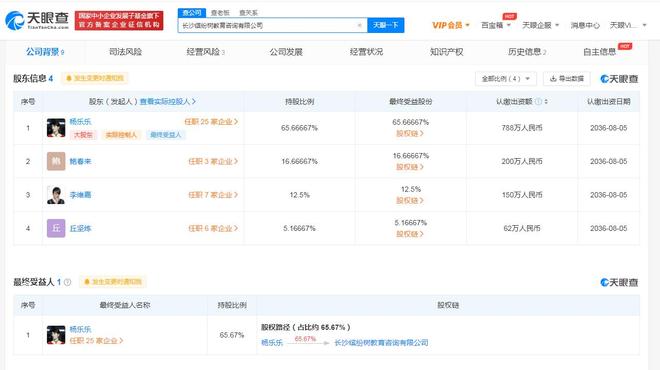Open the 公司发展 tab
This screenshot has width=660, height=370.
pyautogui.click(x=286, y=52)
